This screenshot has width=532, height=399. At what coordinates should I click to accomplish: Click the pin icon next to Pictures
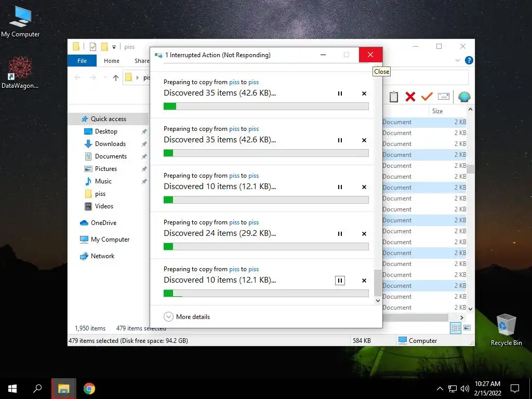tap(144, 169)
